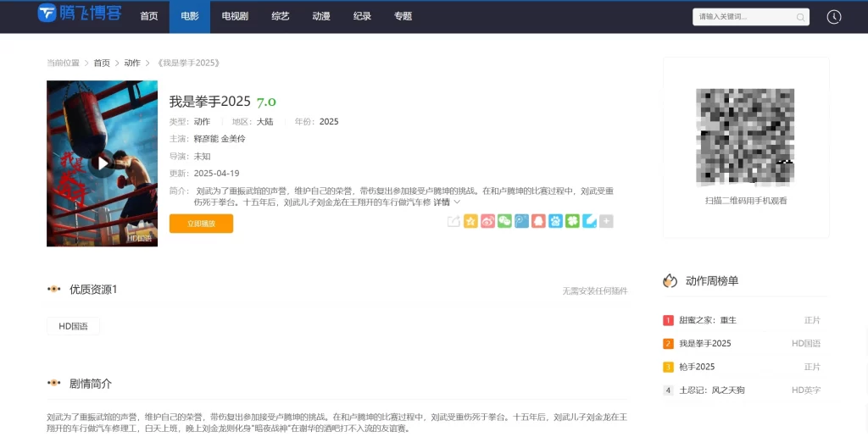Viewport: 868px width, 437px height.
Task: Click the QR code image
Action: (745, 137)
